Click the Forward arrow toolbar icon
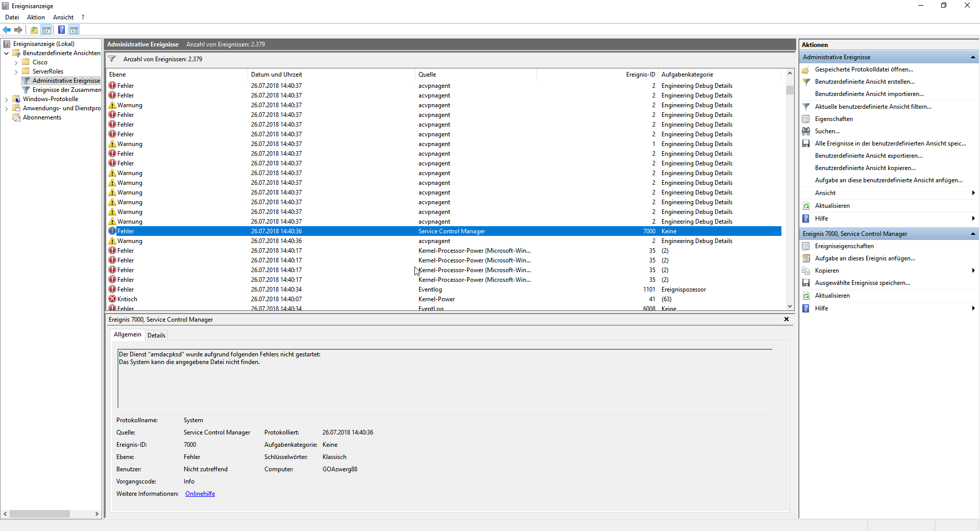This screenshot has height=531, width=980. (x=18, y=30)
